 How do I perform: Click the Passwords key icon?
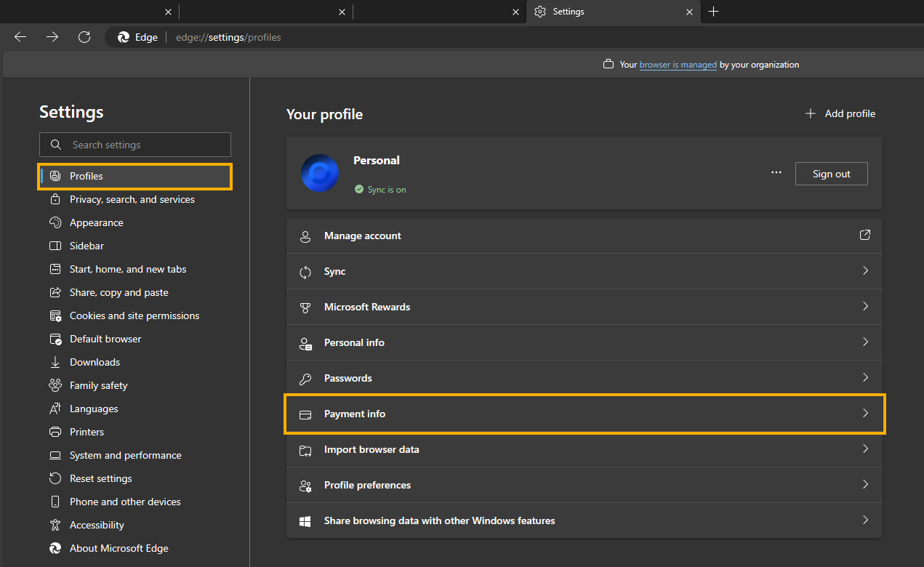(306, 379)
